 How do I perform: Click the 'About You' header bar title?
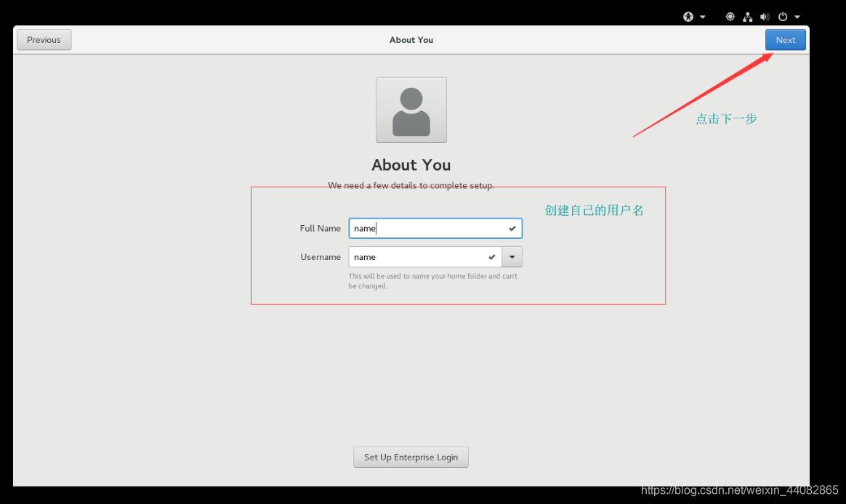click(411, 40)
